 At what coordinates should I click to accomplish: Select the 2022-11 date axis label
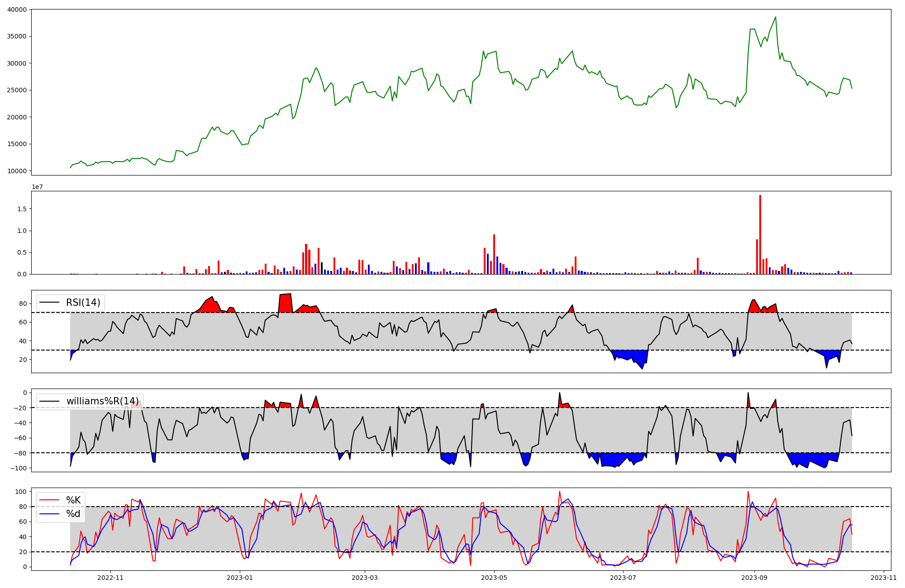coord(110,578)
